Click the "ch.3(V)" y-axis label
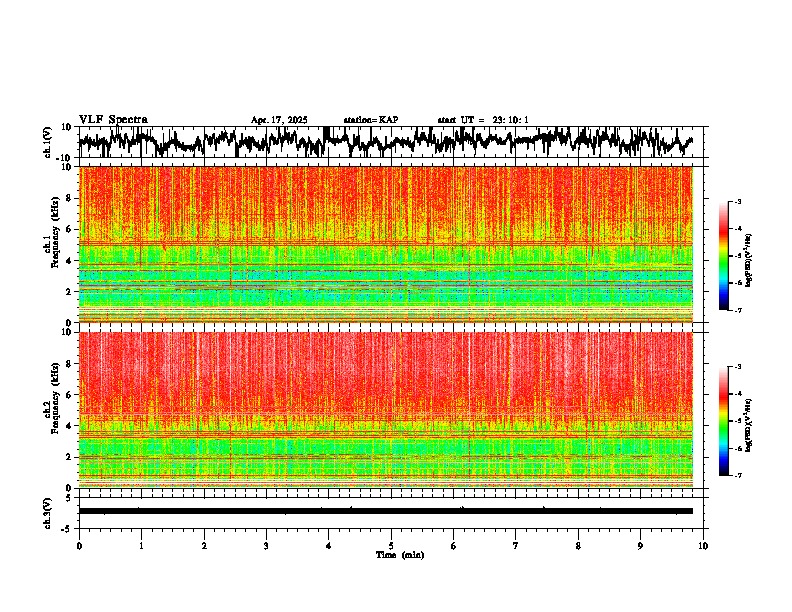 point(48,514)
